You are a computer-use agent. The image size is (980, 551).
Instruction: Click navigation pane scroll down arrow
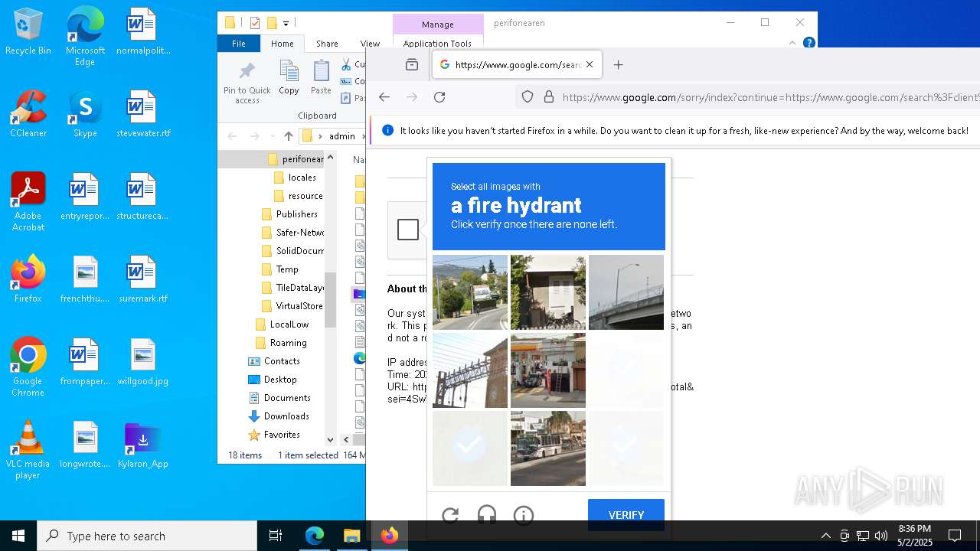(331, 439)
